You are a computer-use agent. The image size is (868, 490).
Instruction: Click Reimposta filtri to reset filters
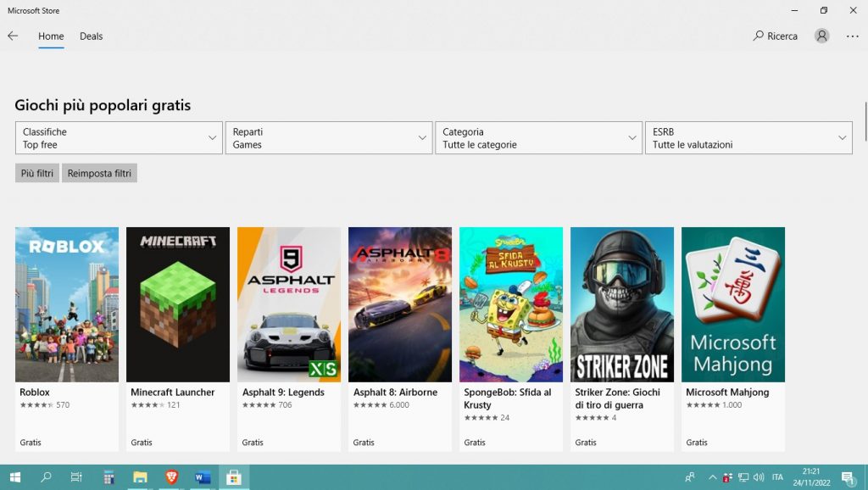click(99, 172)
